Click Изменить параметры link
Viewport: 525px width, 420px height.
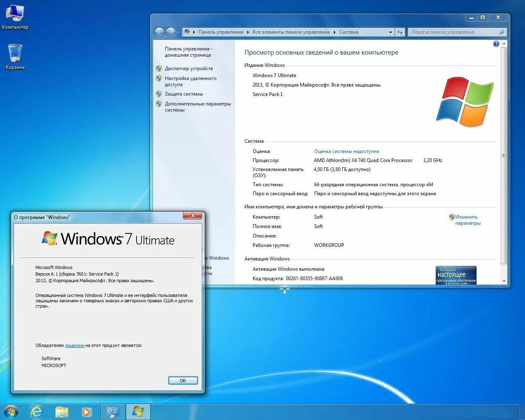(x=468, y=220)
